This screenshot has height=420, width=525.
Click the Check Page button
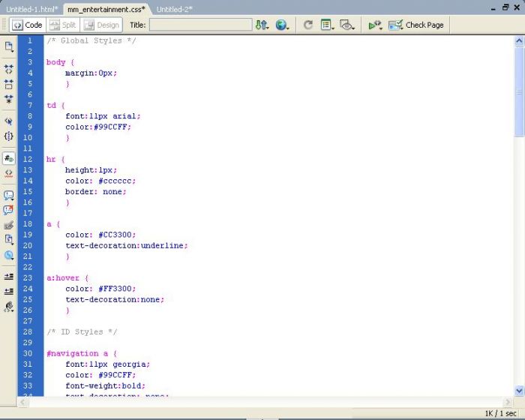[416, 25]
